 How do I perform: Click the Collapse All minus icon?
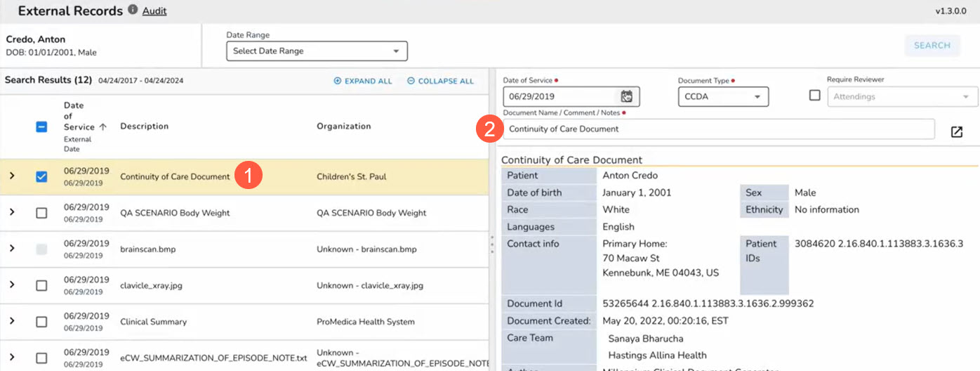click(x=411, y=82)
